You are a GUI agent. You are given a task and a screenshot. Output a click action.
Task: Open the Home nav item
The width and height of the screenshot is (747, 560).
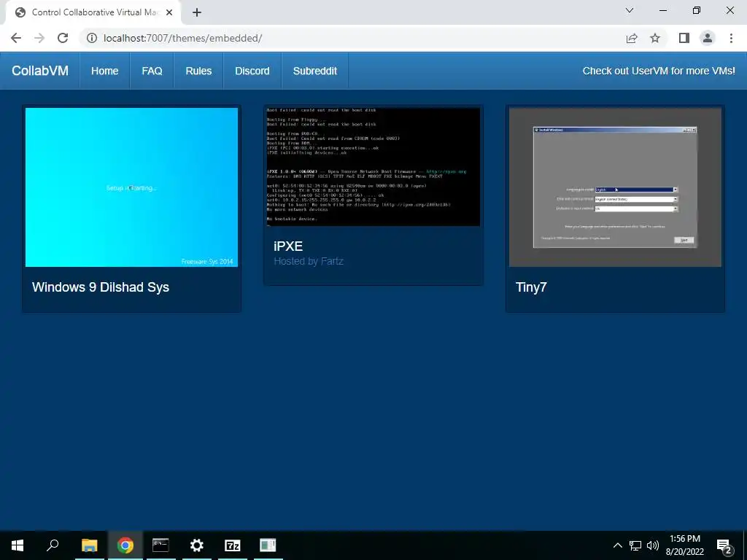[105, 71]
